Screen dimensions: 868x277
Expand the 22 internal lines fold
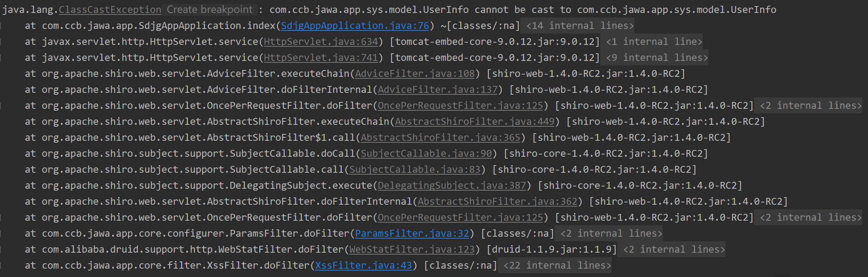coord(557,265)
